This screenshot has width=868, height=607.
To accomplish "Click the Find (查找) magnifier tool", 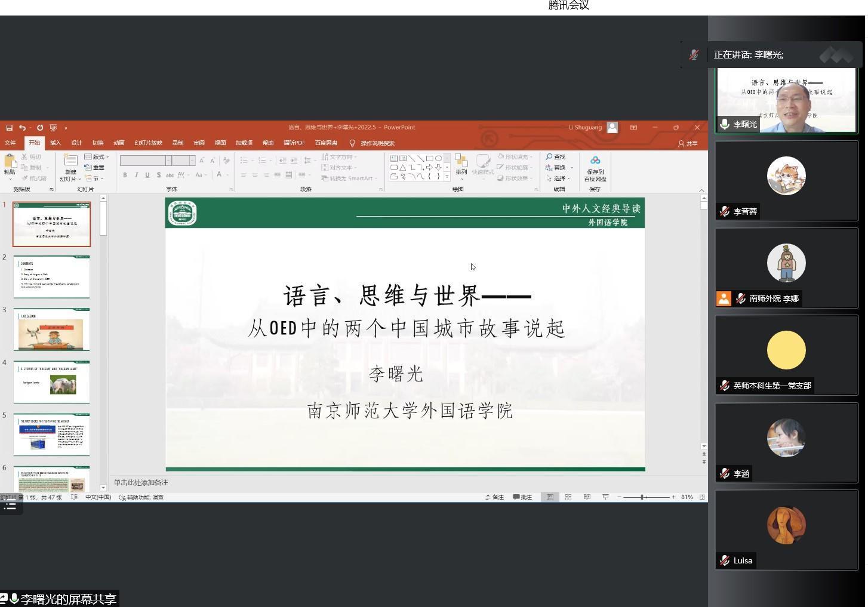I will tap(555, 157).
